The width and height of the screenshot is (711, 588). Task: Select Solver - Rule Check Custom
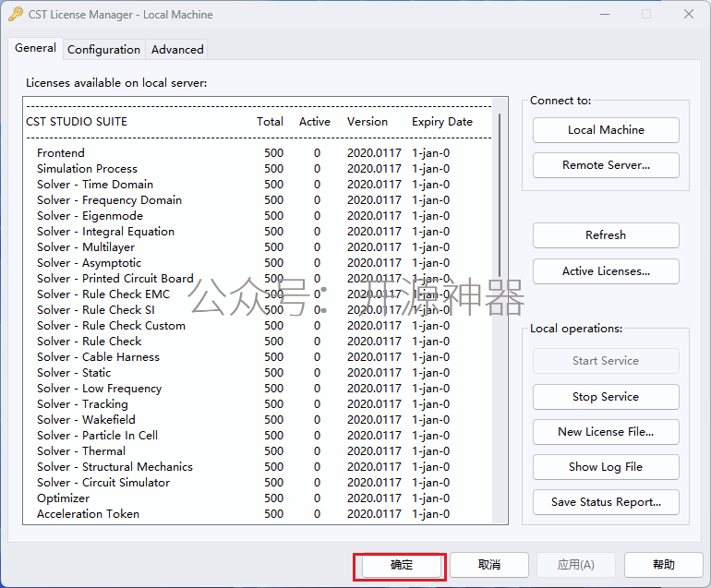tap(244, 326)
